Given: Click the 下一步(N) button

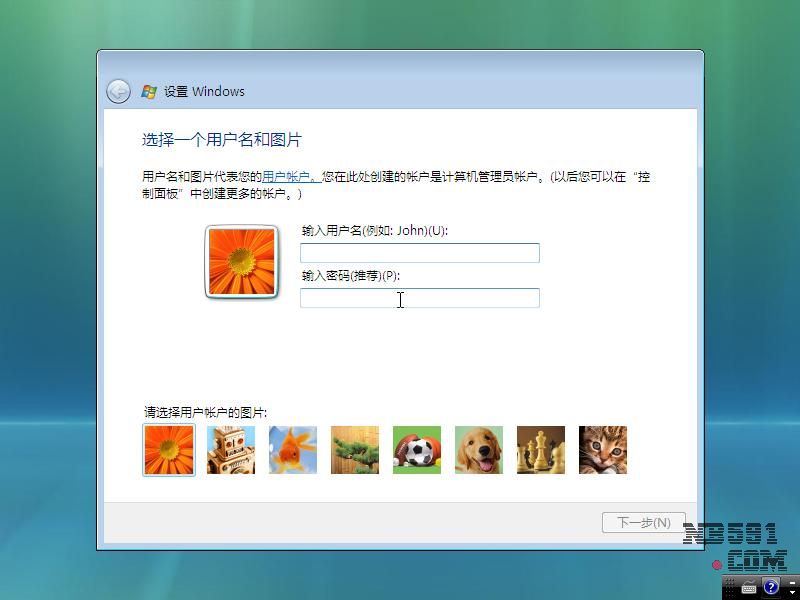Looking at the screenshot, I should pyautogui.click(x=644, y=523).
